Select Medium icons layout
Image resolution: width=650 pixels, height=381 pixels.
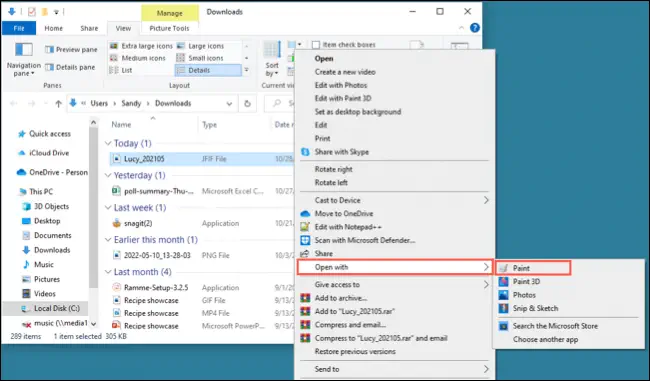138,58
